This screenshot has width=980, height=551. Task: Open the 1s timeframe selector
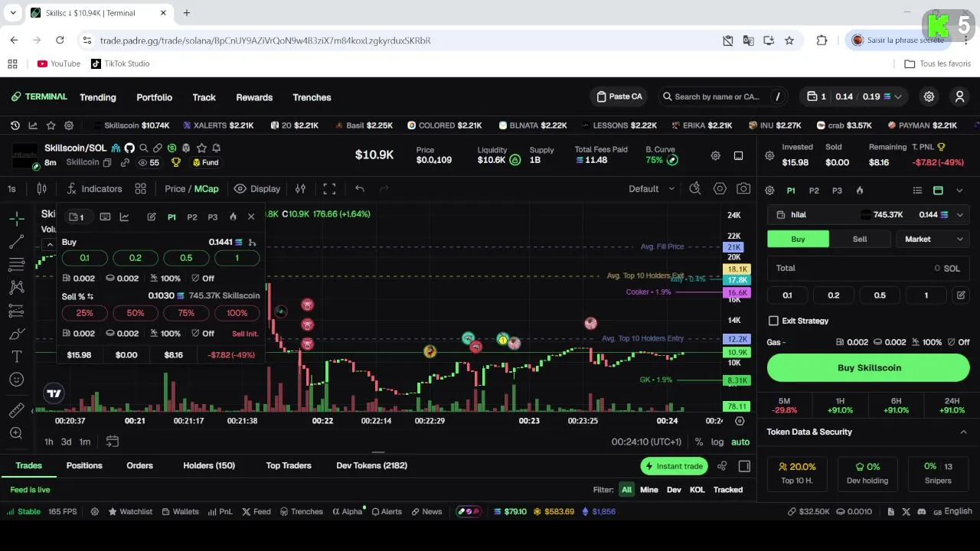tap(11, 188)
